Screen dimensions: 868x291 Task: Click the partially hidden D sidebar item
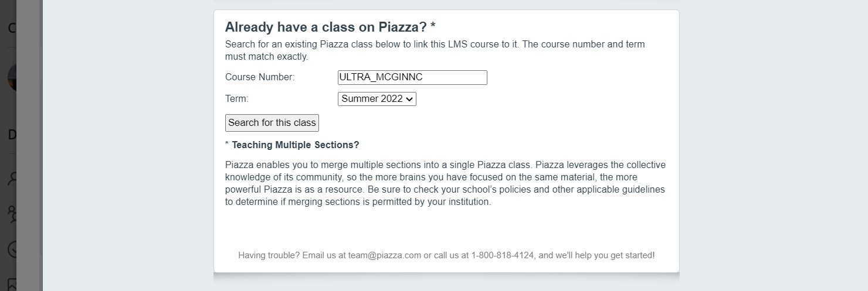[x=12, y=135]
